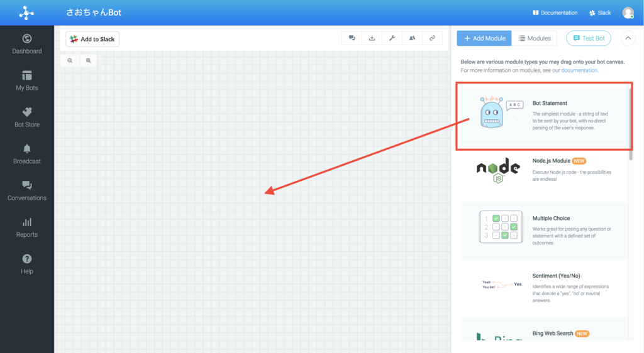This screenshot has height=353, width=644.
Task: Click the Multiple Choice title
Action: pyautogui.click(x=551, y=218)
